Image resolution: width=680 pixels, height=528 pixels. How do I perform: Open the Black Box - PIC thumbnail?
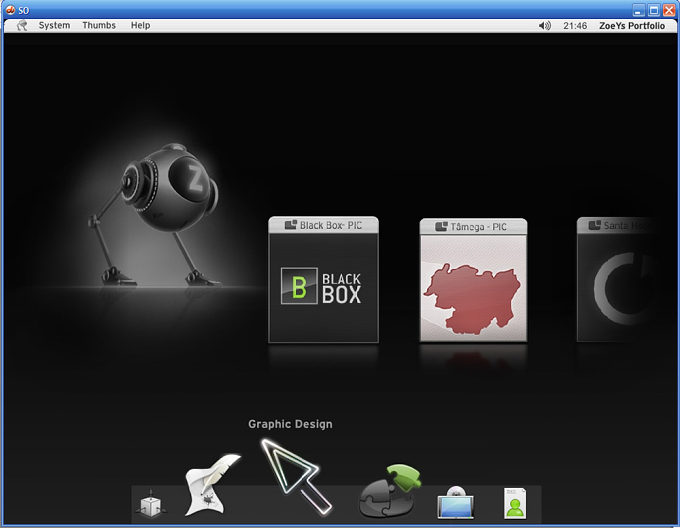[324, 280]
